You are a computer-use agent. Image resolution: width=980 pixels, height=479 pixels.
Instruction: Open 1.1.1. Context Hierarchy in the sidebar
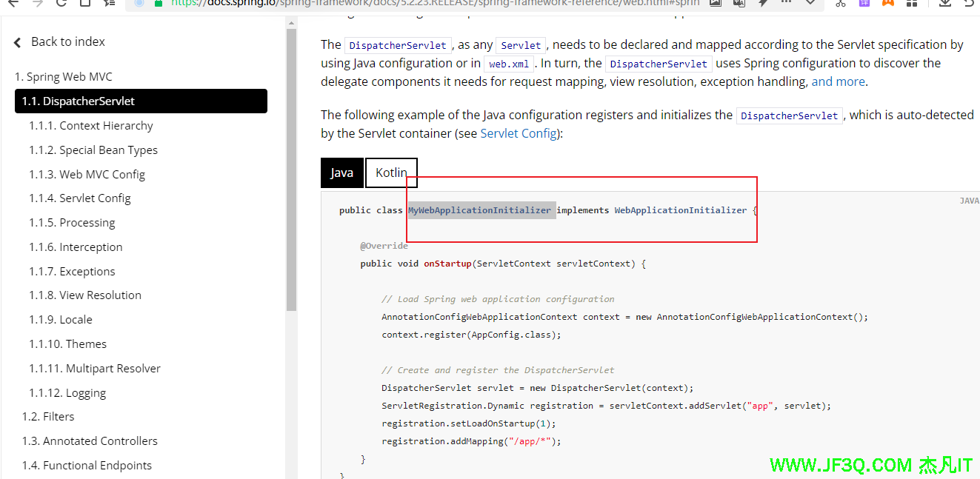pyautogui.click(x=91, y=126)
